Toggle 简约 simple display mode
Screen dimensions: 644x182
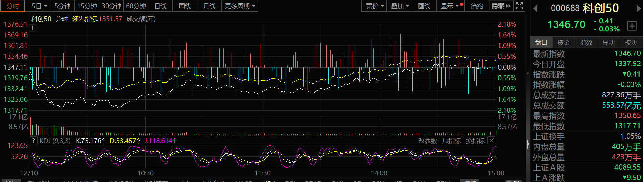pos(477,6)
